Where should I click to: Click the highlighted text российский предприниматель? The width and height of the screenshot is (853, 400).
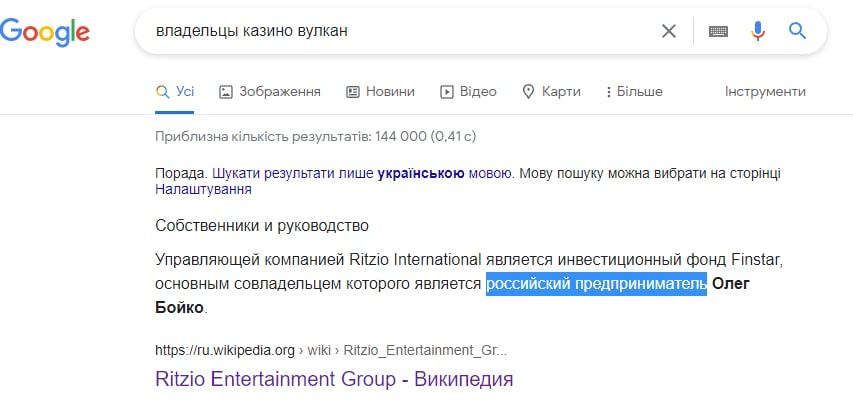[596, 285]
